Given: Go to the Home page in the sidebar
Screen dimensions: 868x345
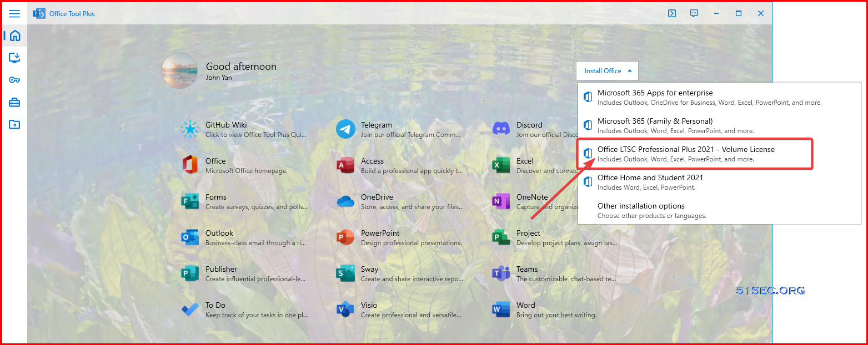Looking at the screenshot, I should (15, 36).
